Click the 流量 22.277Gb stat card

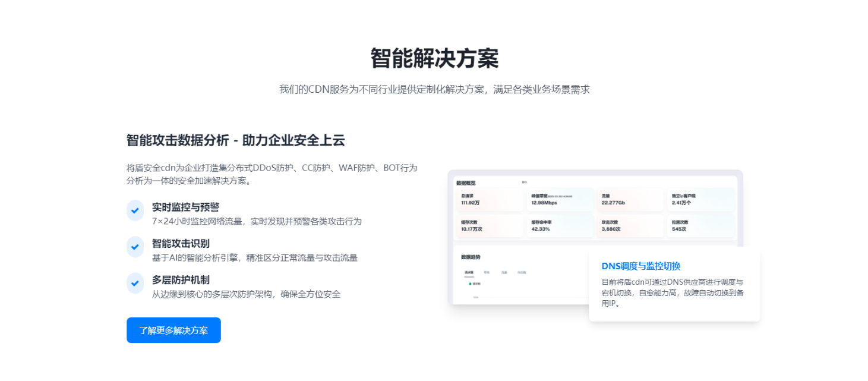click(x=630, y=200)
